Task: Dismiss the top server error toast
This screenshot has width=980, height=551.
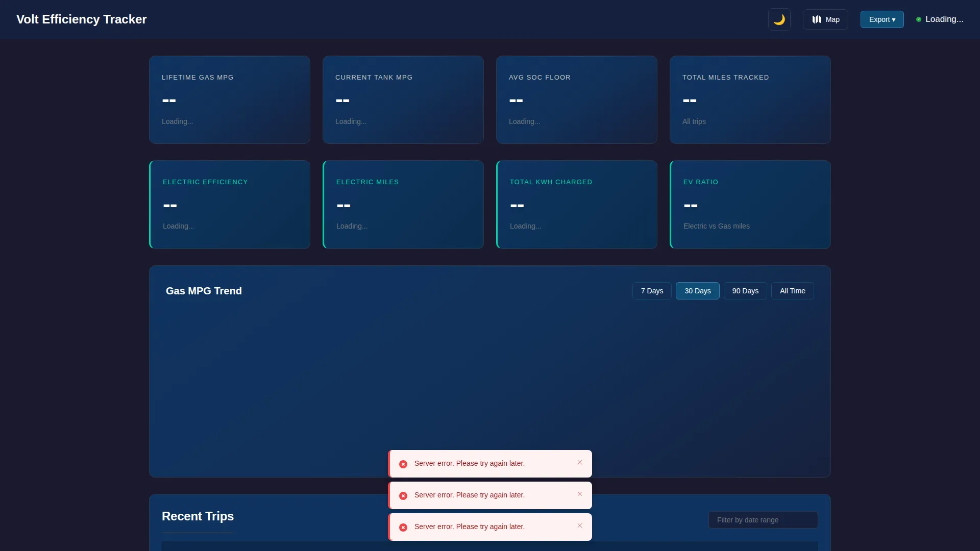Action: tap(580, 462)
